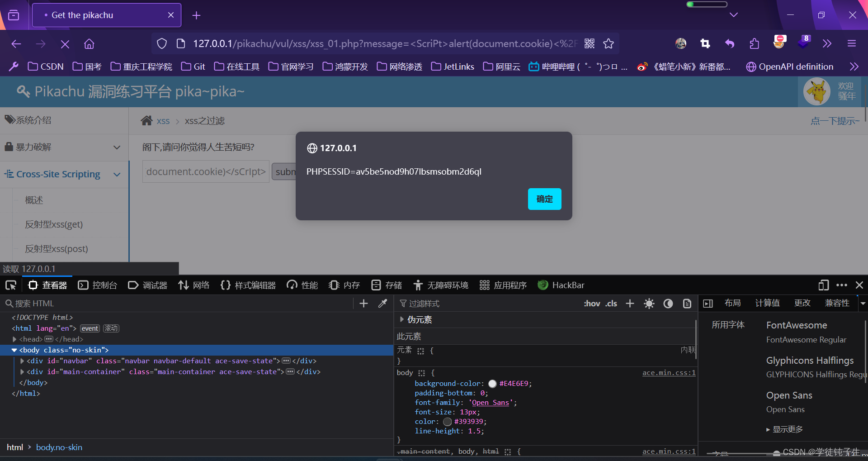
Task: Open 反射型xss(get) page
Action: [54, 224]
